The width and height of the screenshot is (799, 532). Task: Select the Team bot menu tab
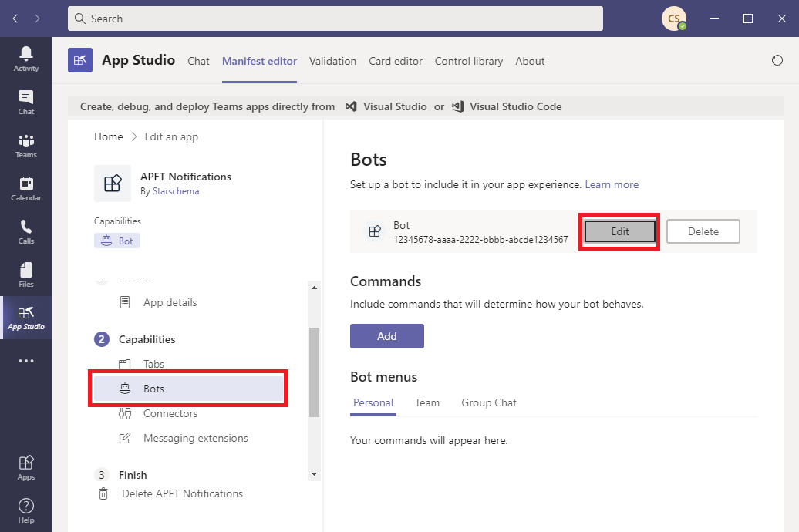pyautogui.click(x=427, y=402)
